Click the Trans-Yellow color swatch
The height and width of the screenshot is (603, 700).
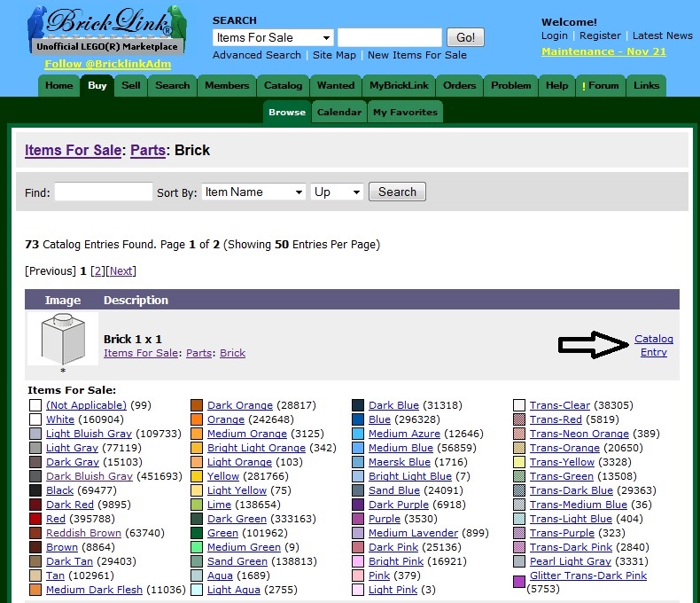pos(518,462)
